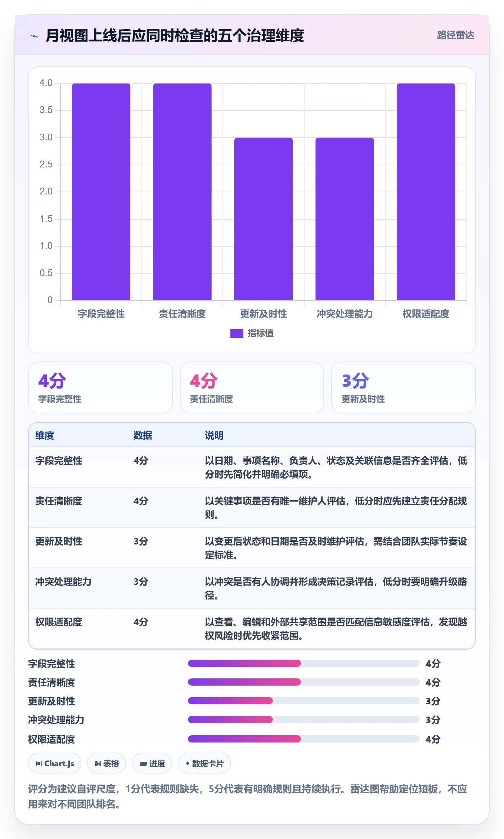Click the 数据卡片 chip
The width and height of the screenshot is (504, 839).
(x=204, y=763)
